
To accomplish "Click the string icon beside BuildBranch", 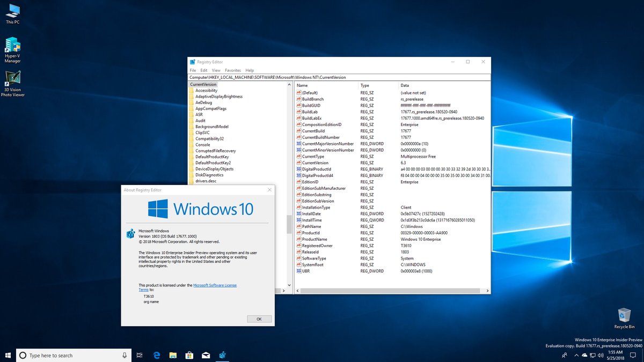I will point(299,99).
